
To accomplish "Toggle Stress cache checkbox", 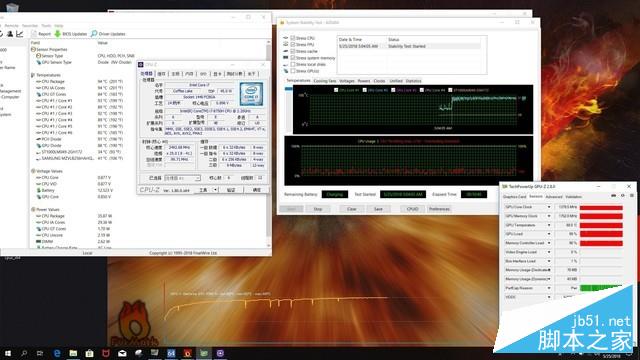I will 293,51.
